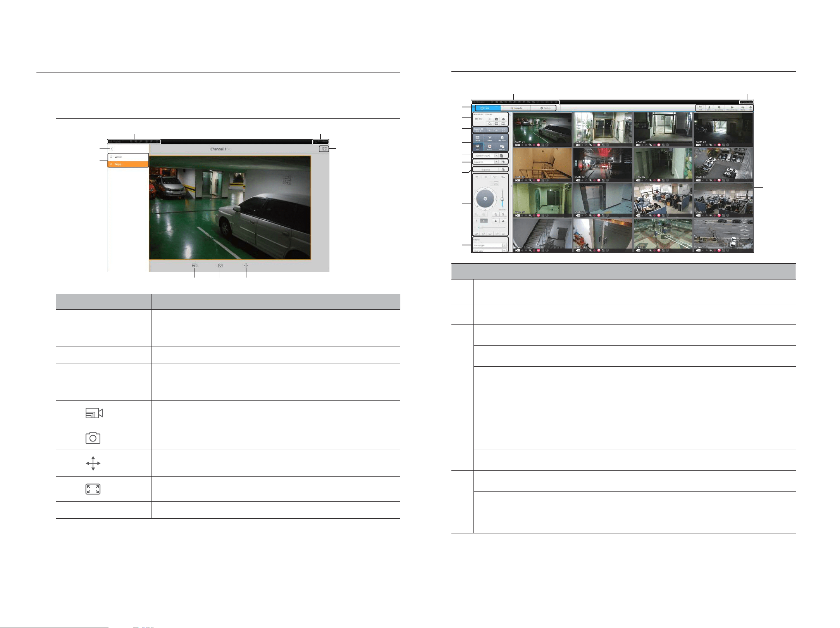Click the icon right of the layout dropdown
840x628 pixels.
[x=503, y=162]
